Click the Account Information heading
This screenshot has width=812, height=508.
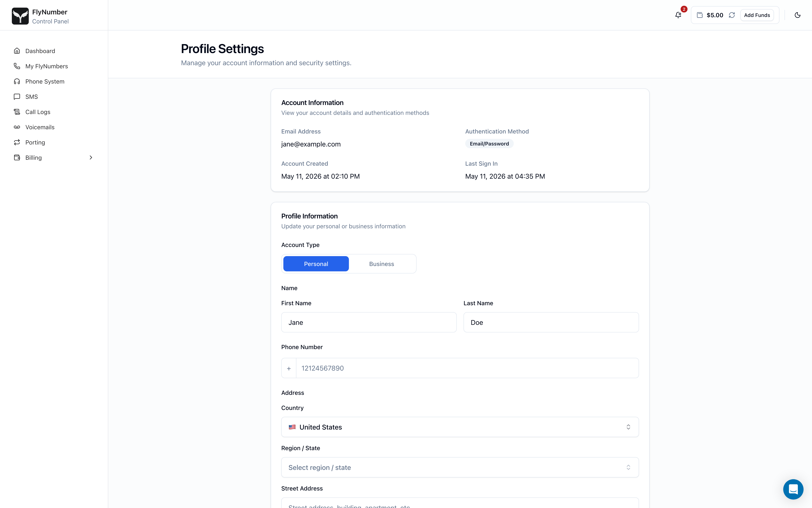pos(312,103)
